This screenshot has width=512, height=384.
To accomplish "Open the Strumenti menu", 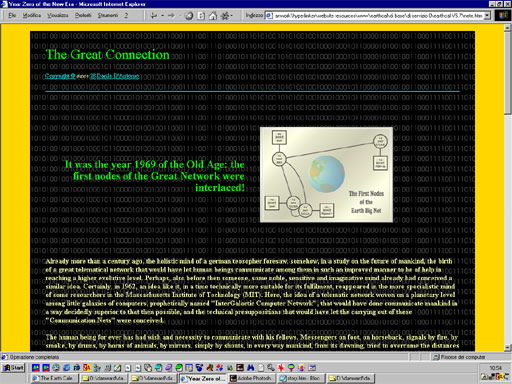I will 108,15.
